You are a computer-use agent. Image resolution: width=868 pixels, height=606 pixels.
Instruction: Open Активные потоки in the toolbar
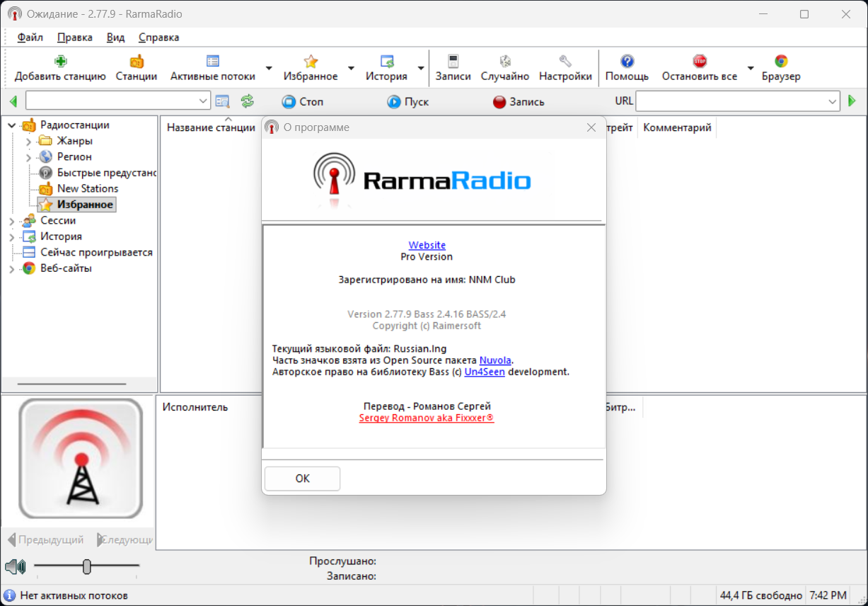click(213, 69)
